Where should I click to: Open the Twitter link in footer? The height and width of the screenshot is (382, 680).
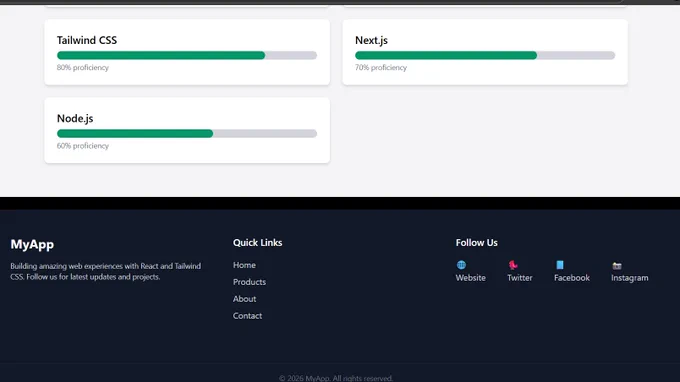520,278
